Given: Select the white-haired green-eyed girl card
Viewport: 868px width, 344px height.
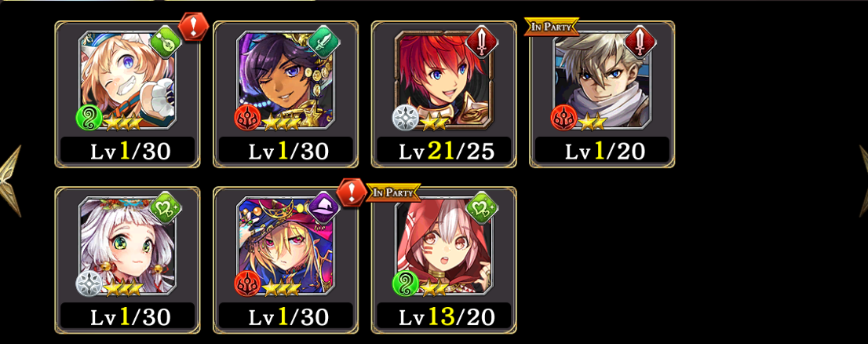Looking at the screenshot, I should click(x=127, y=260).
